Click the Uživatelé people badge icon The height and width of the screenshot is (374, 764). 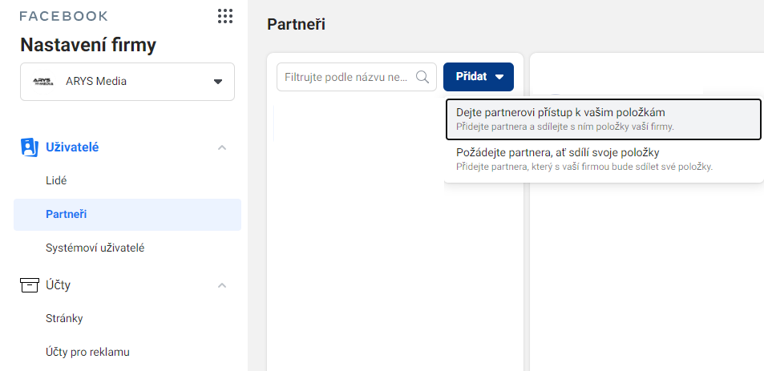tap(29, 147)
